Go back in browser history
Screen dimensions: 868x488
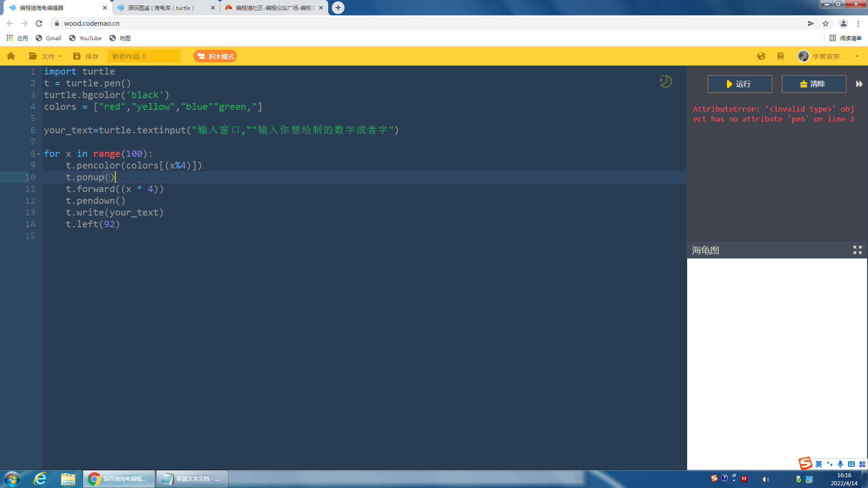click(x=10, y=23)
